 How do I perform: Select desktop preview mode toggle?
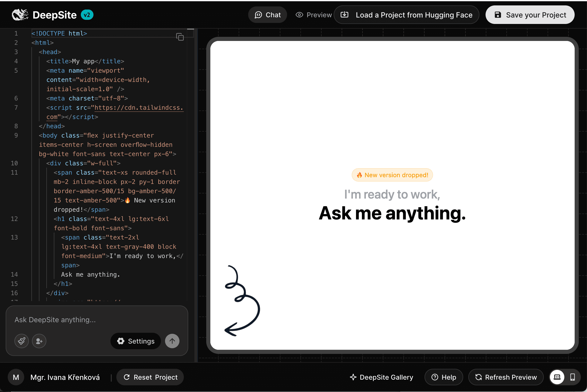tap(557, 377)
